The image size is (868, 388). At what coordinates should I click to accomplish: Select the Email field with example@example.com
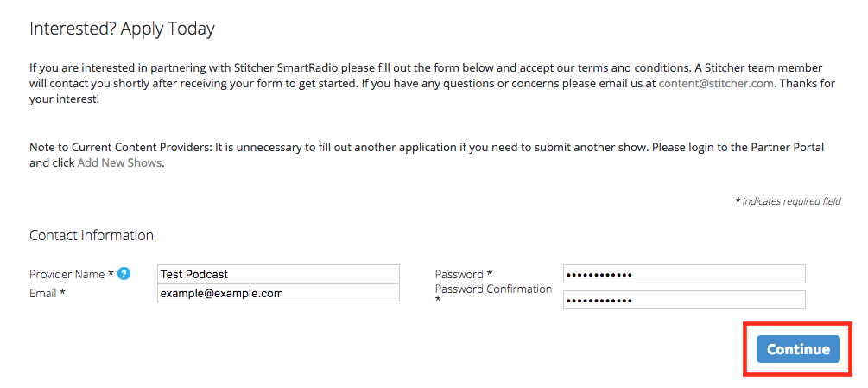(278, 293)
